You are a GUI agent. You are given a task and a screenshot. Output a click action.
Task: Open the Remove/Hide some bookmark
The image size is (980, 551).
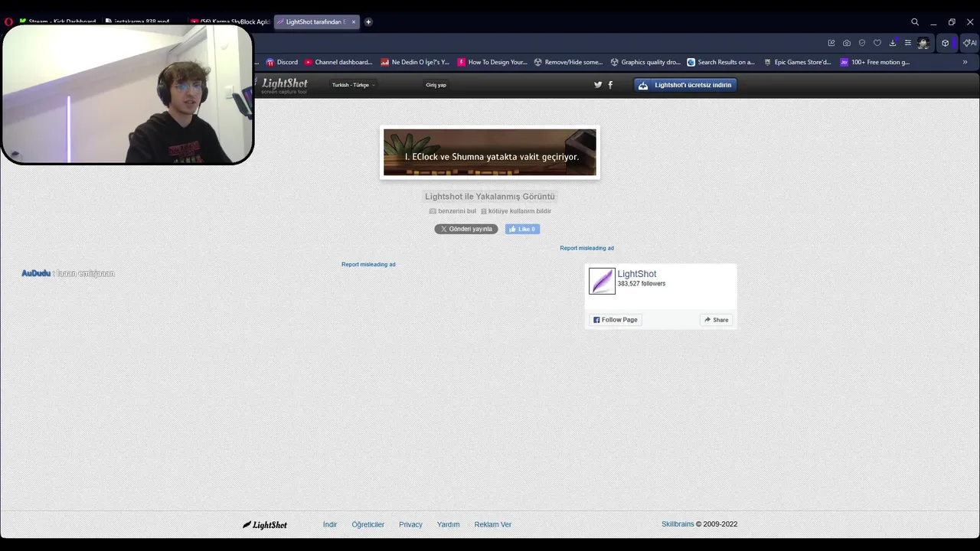coord(568,62)
